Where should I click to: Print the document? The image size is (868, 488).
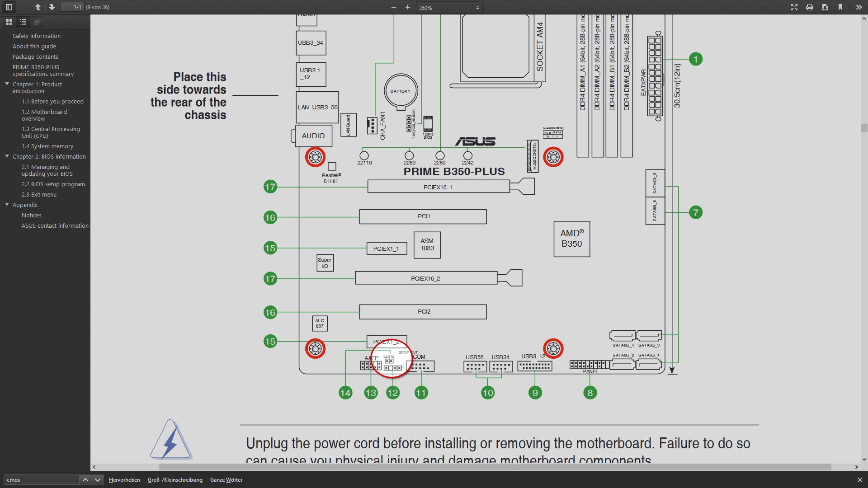(x=810, y=7)
